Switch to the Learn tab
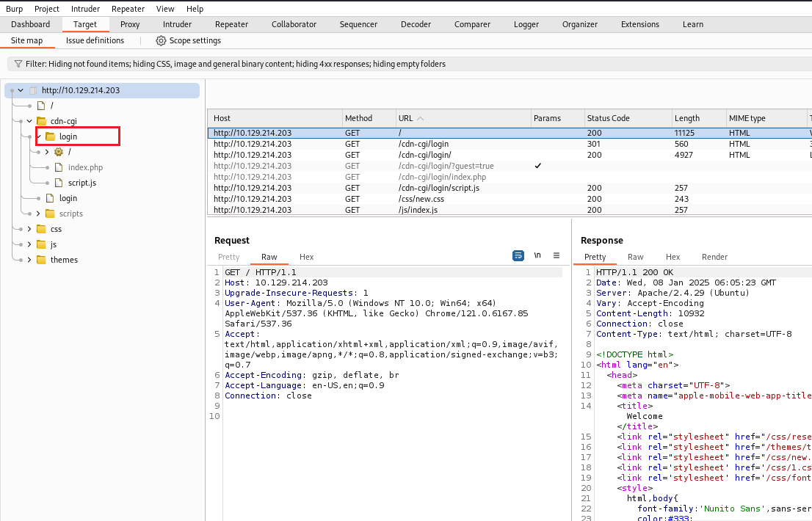Image resolution: width=812 pixels, height=521 pixels. coord(693,24)
